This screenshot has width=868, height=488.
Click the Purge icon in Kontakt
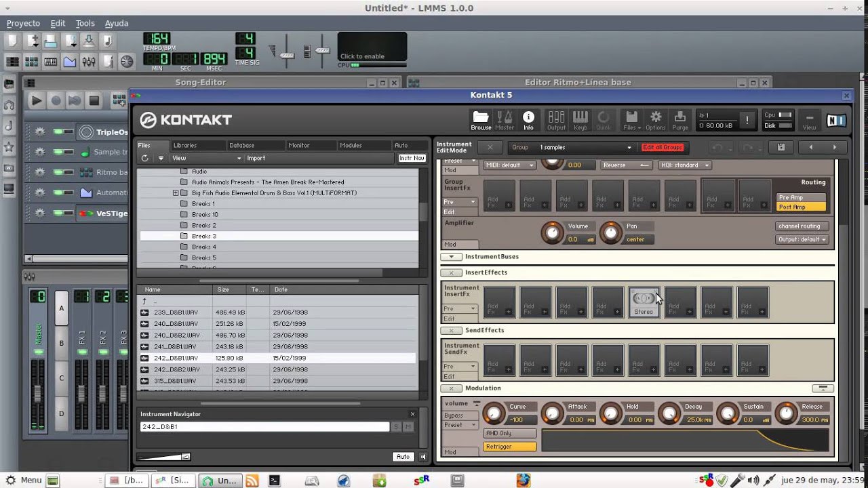[680, 120]
